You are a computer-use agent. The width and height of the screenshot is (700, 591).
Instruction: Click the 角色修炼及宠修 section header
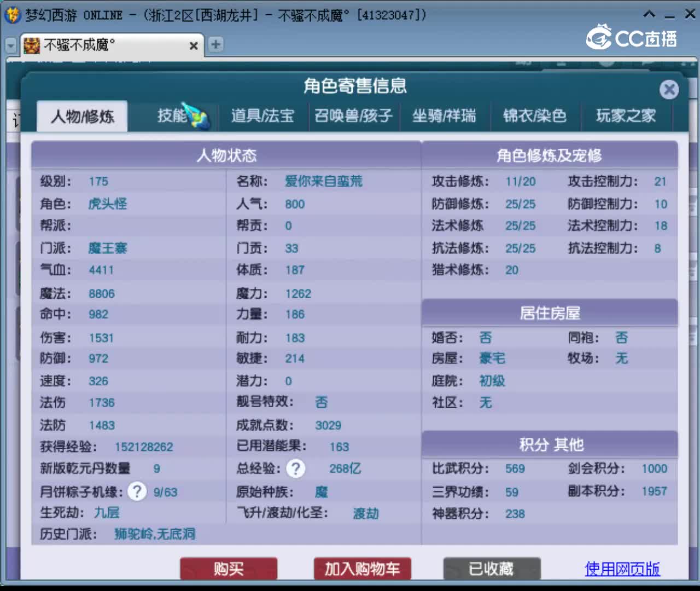(550, 155)
